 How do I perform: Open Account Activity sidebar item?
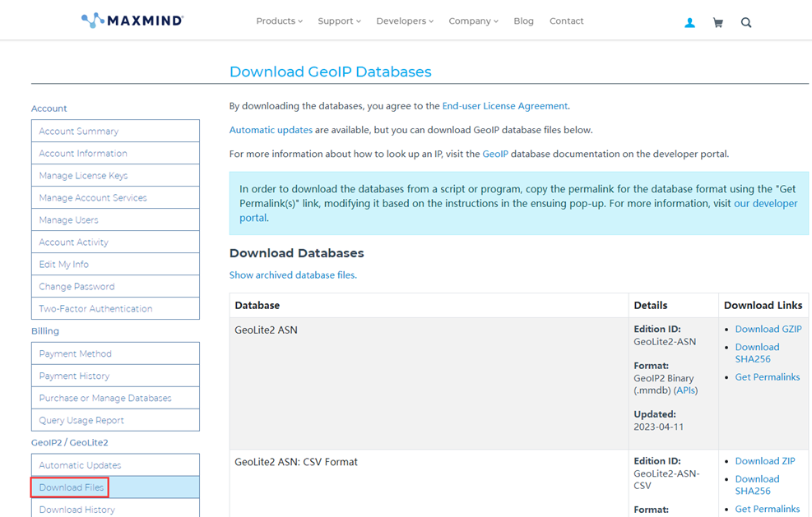click(x=115, y=242)
